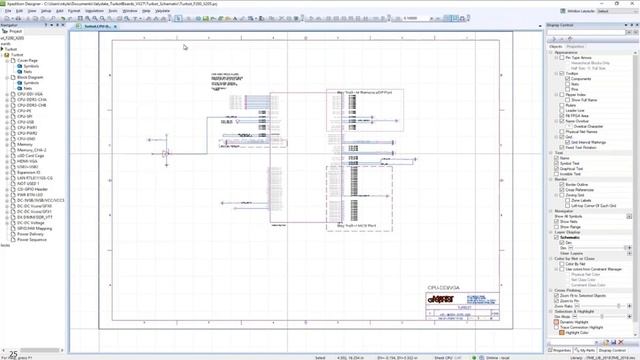
Task: Click the Display Control search field
Action: coord(586,32)
